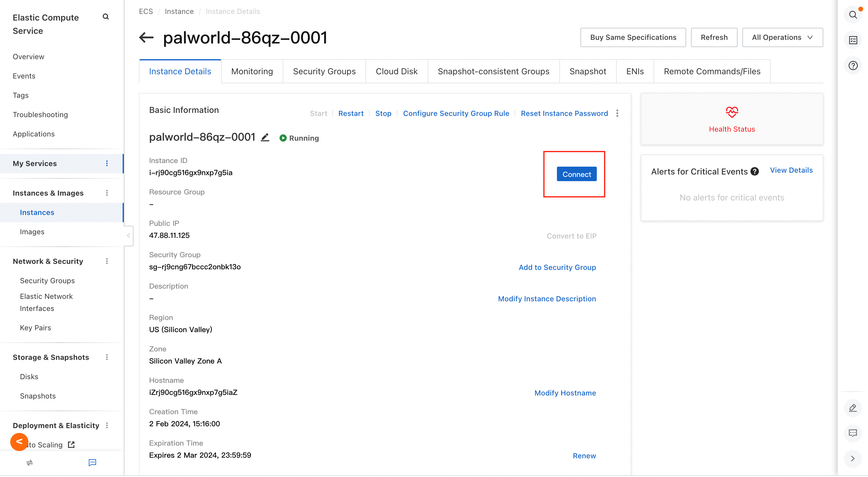Click the Refresh button
The width and height of the screenshot is (868, 477).
[x=714, y=37]
